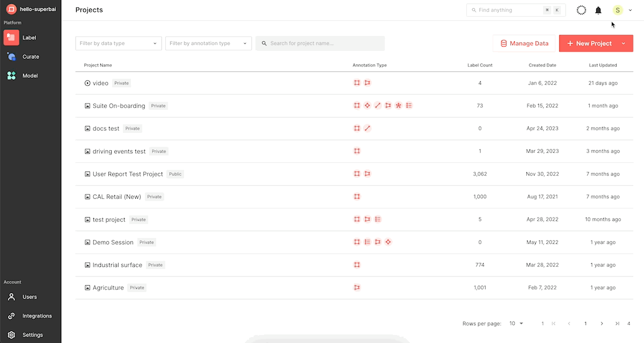
Task: Go to the next page arrow
Action: 602,324
